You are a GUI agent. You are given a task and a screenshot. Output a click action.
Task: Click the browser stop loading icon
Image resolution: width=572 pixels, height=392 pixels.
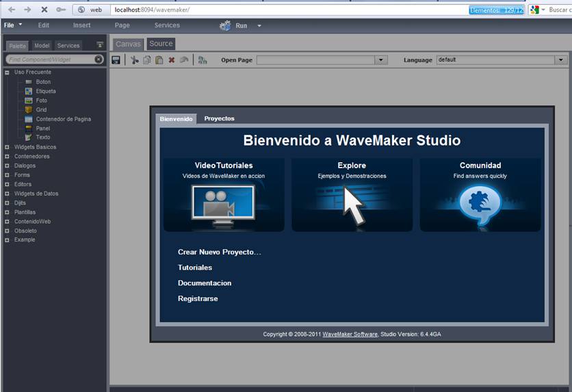point(44,10)
